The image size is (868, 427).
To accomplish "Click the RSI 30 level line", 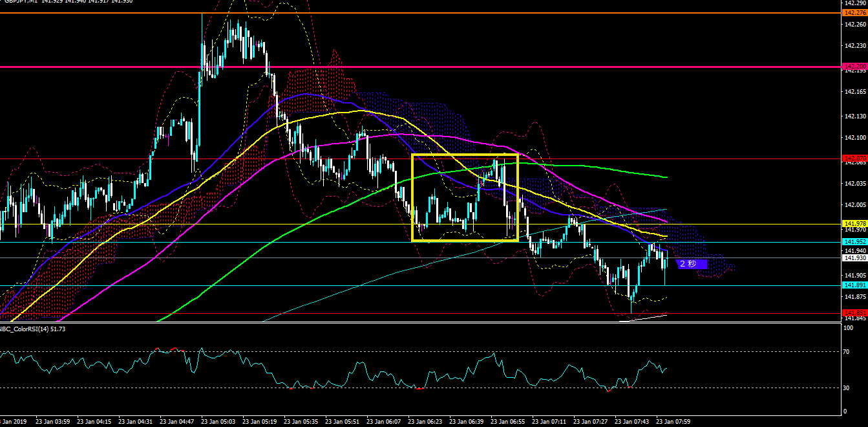I will click(x=420, y=388).
